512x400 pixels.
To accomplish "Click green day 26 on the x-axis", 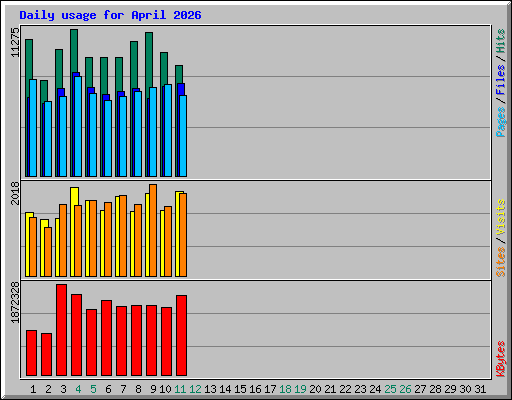I will click(405, 389).
